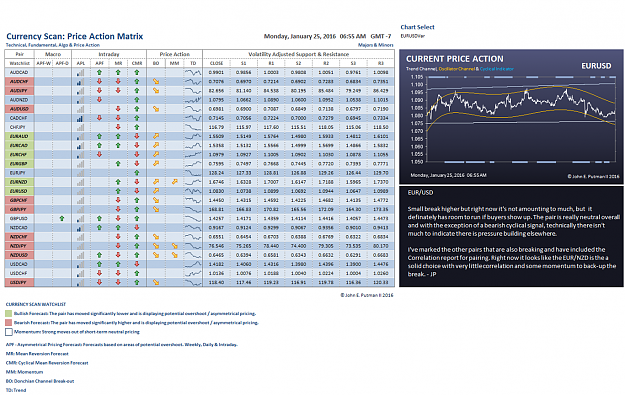Click GBPUSD green up arrow in APF-D column

[x=62, y=218]
